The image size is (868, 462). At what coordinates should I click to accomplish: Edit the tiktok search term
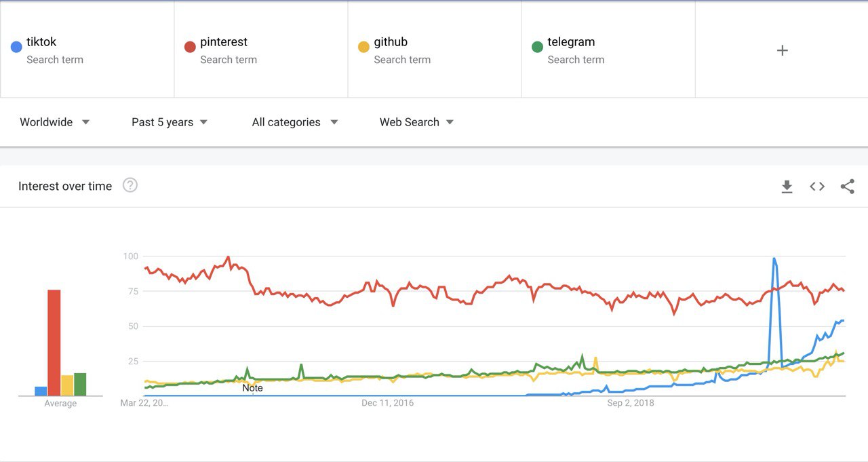41,42
